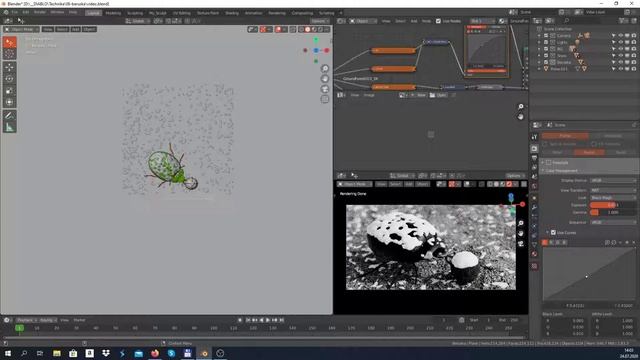
Task: Click zoom magnifier in the image editor
Action: pos(521,107)
